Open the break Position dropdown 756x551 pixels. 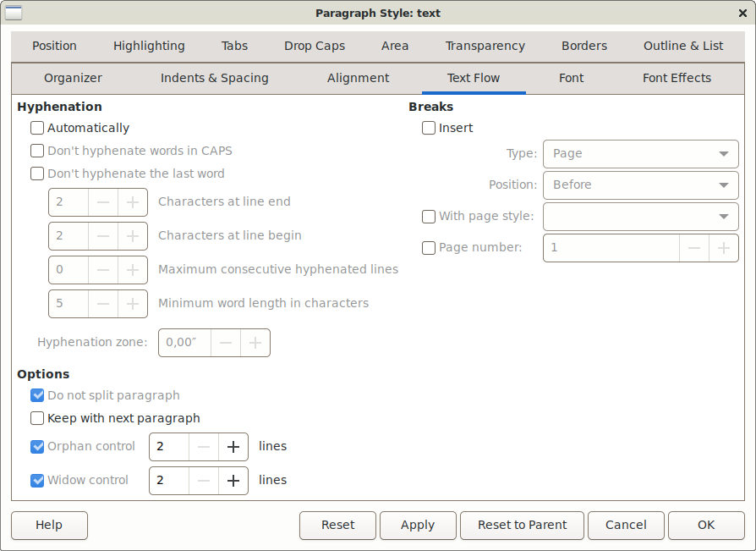(x=641, y=185)
